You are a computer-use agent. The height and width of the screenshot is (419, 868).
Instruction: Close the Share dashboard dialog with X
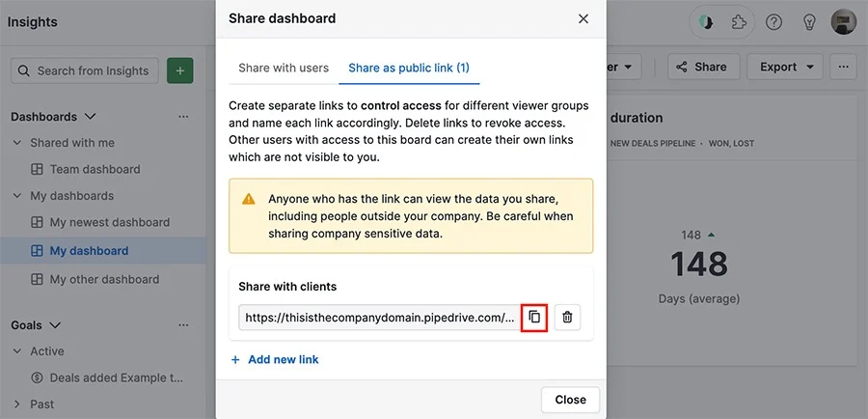(583, 19)
